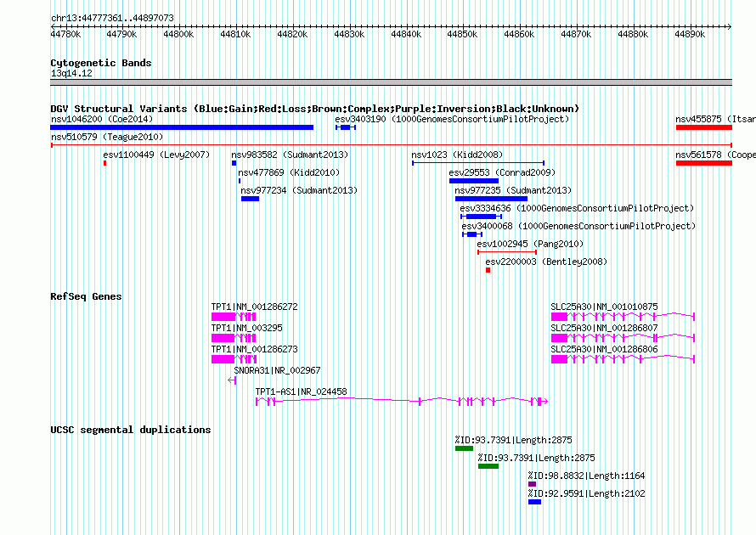Select the nsv510579 (Teague2010) red line feature
This screenshot has width=756, height=535.
pyautogui.click(x=392, y=145)
